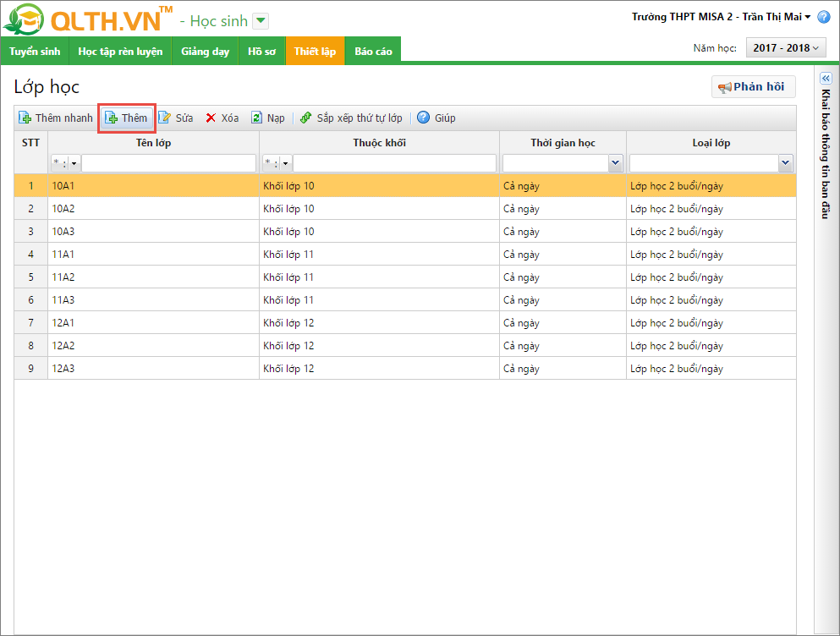Click Khối lớp 11 in row 11A1
840x636 pixels.
point(288,255)
